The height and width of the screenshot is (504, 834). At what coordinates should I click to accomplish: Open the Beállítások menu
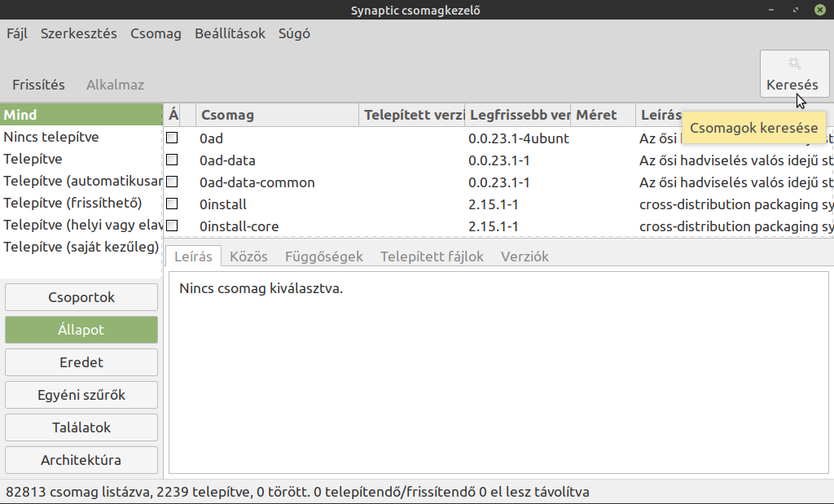(230, 33)
